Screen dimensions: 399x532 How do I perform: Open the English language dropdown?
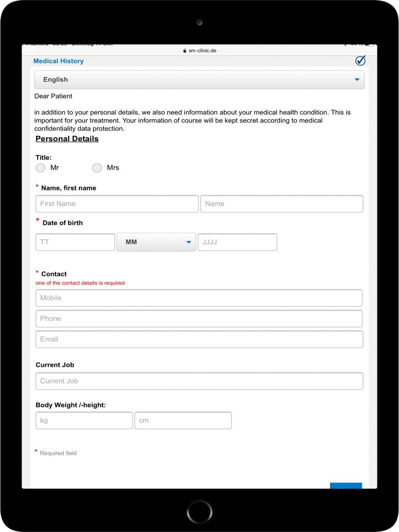(199, 79)
